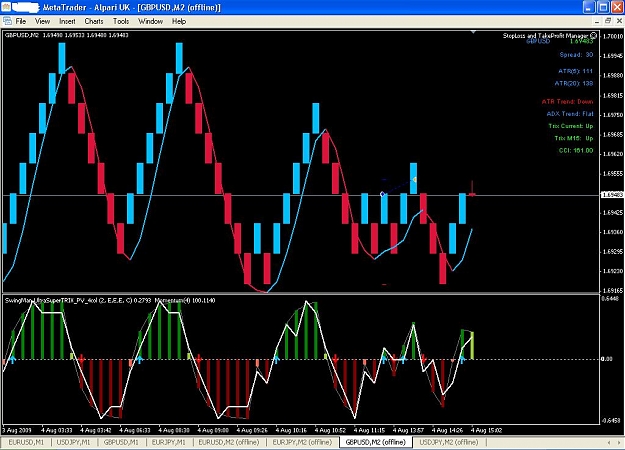625x450 pixels.
Task: Open the Help menu
Action: pos(179,22)
